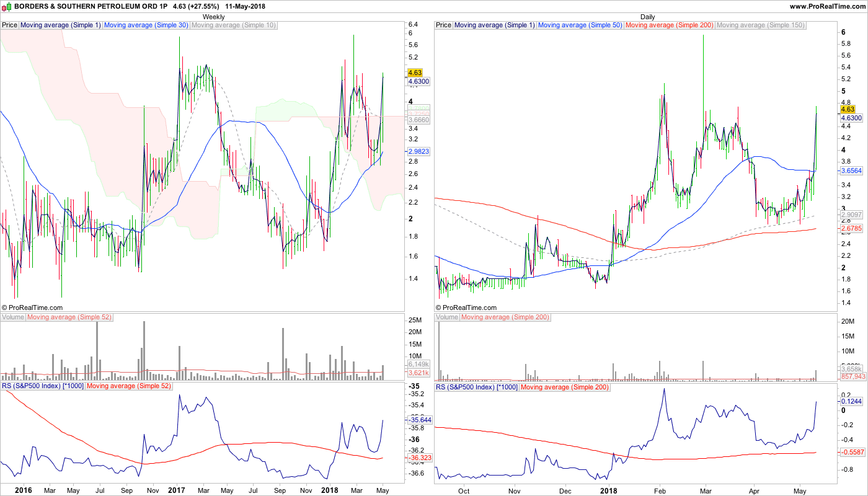Click the BORDERS & SOUTHERN PETROLEUM ORD 1P title

(x=91, y=6)
